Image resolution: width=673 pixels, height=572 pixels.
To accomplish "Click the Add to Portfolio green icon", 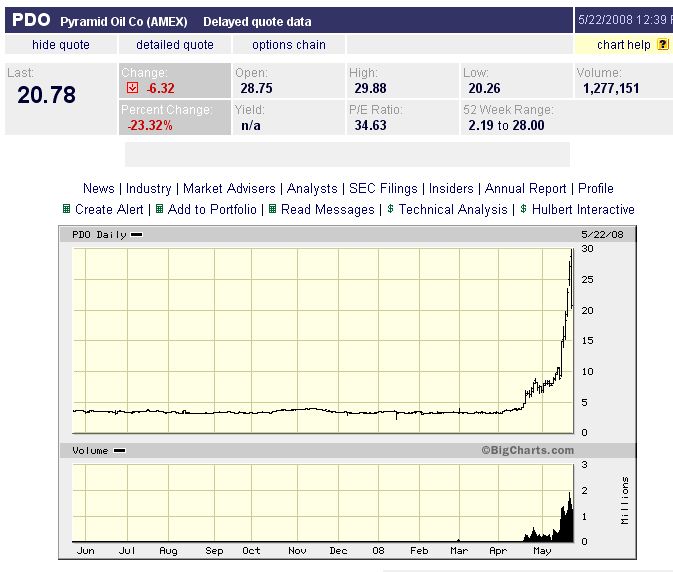I will (x=159, y=209).
